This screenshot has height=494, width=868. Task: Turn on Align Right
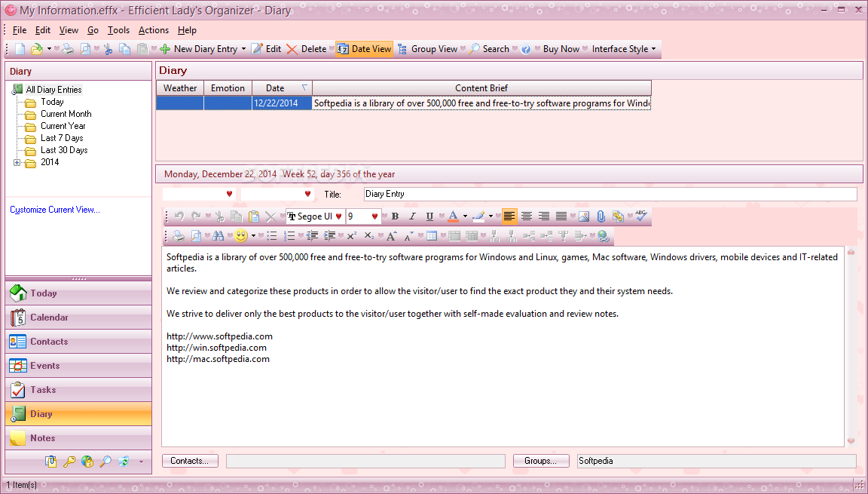click(x=543, y=216)
